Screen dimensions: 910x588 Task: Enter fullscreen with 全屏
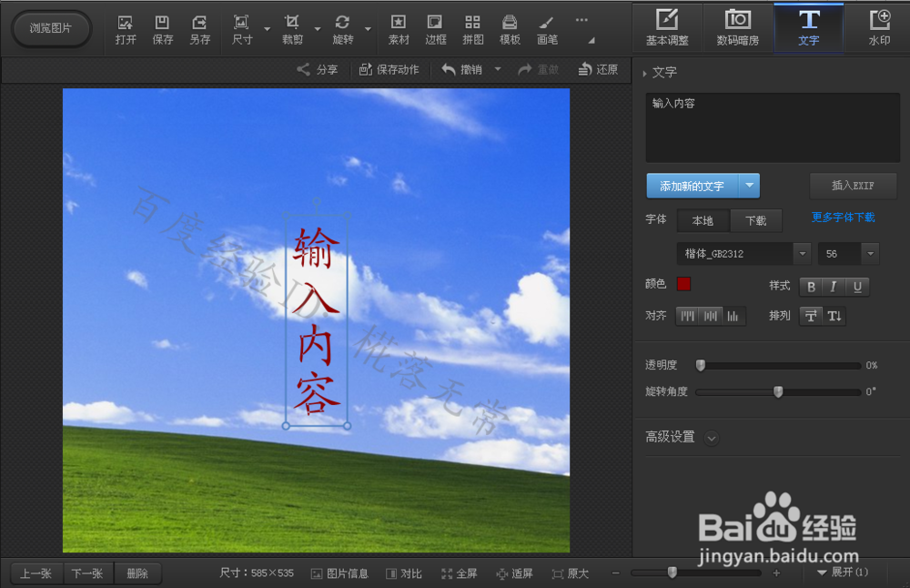[x=459, y=573]
